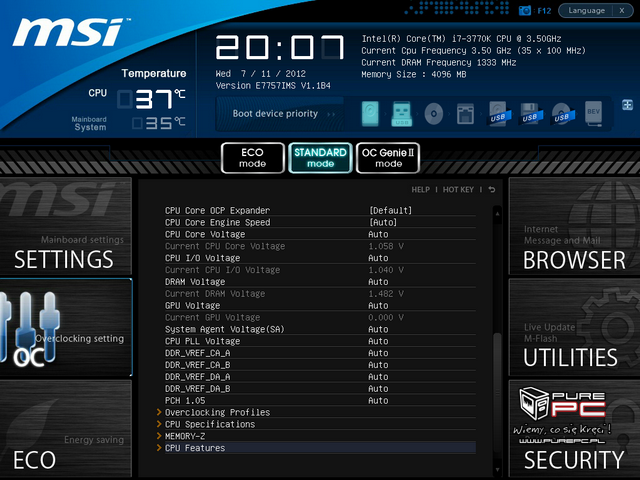The image size is (640, 480).
Task: Click the HELP link
Action: (x=420, y=190)
